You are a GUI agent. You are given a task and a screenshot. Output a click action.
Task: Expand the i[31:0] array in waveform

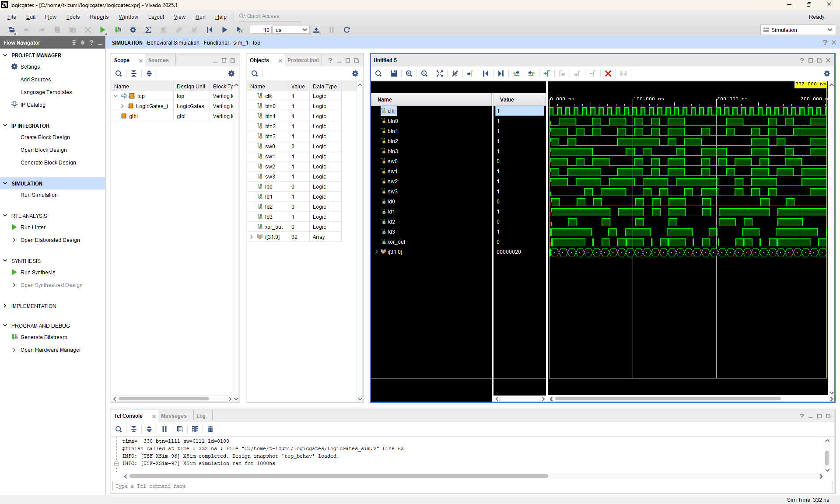point(376,252)
